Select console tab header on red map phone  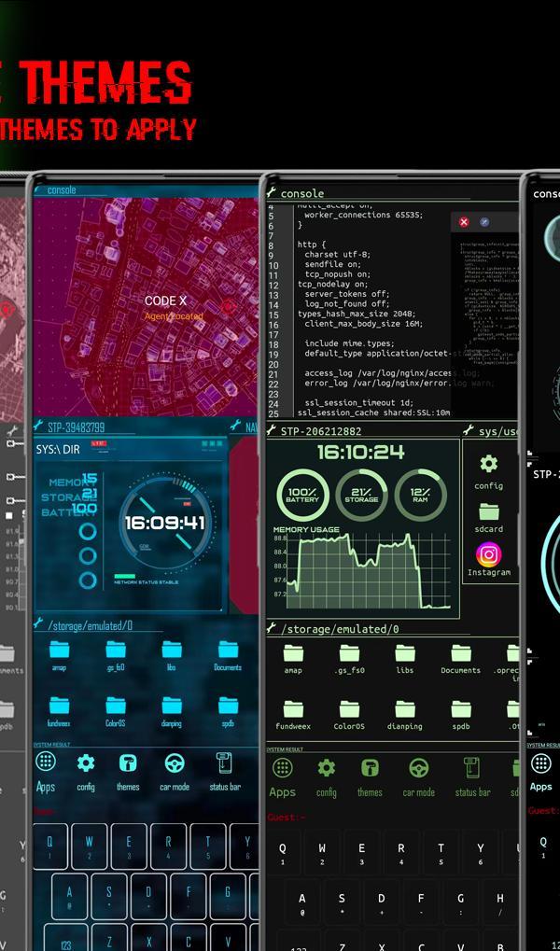62,189
